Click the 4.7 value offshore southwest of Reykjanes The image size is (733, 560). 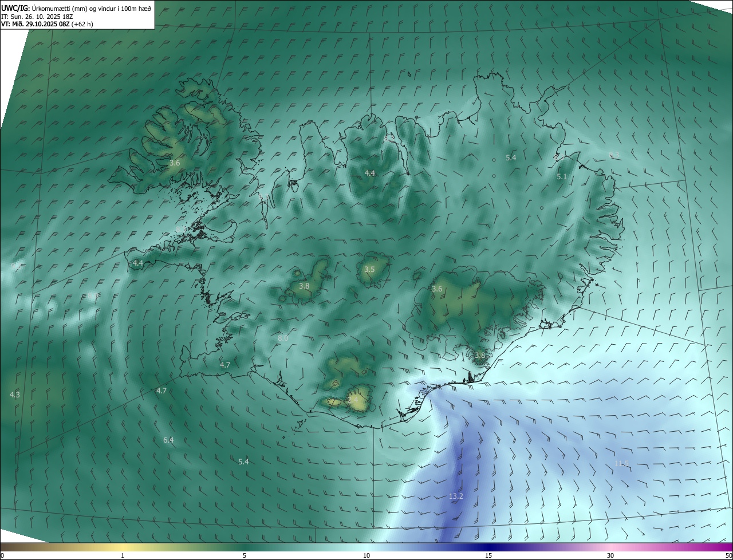coord(161,391)
